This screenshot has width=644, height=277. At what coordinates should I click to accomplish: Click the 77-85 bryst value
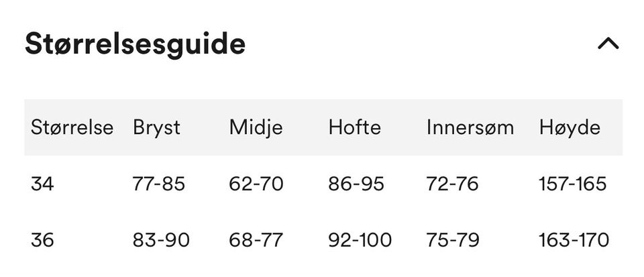pos(158,184)
